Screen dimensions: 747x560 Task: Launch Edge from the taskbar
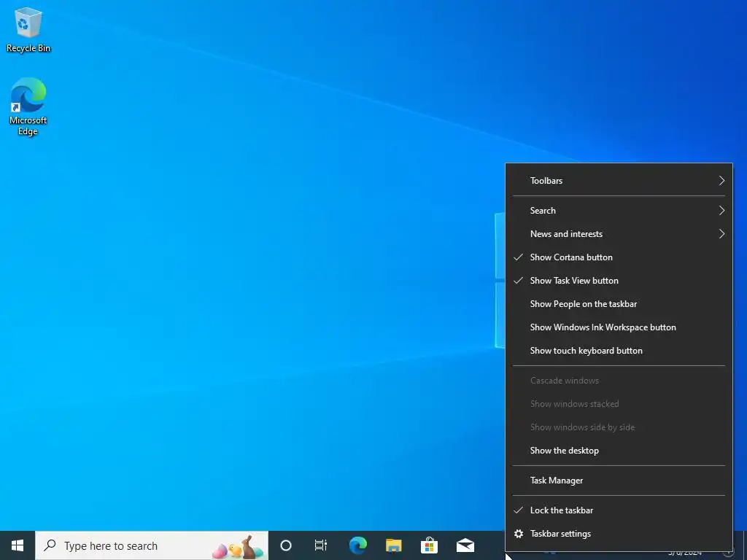coord(357,545)
